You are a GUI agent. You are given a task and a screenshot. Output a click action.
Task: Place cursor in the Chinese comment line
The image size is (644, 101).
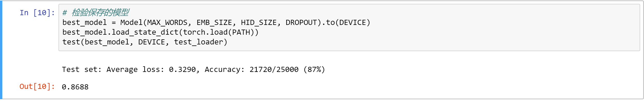[96, 12]
